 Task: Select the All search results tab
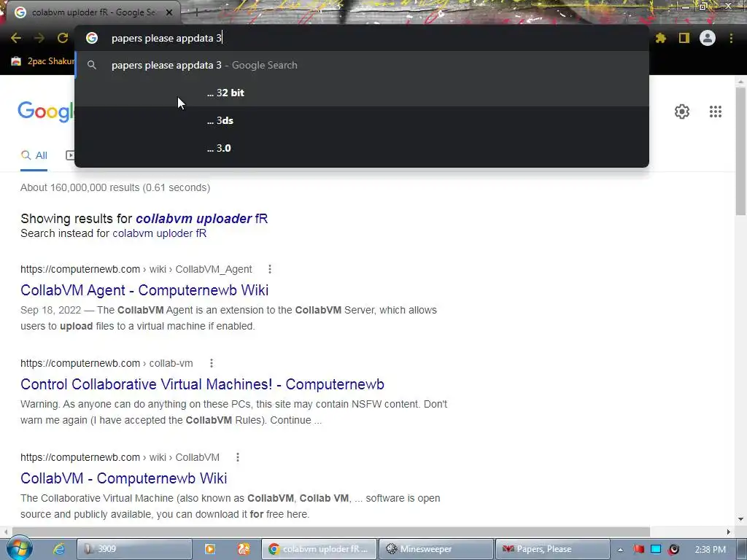(34, 155)
